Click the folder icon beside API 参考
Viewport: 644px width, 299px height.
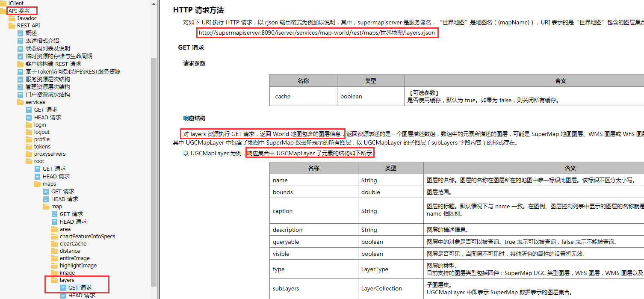pyautogui.click(x=3, y=11)
